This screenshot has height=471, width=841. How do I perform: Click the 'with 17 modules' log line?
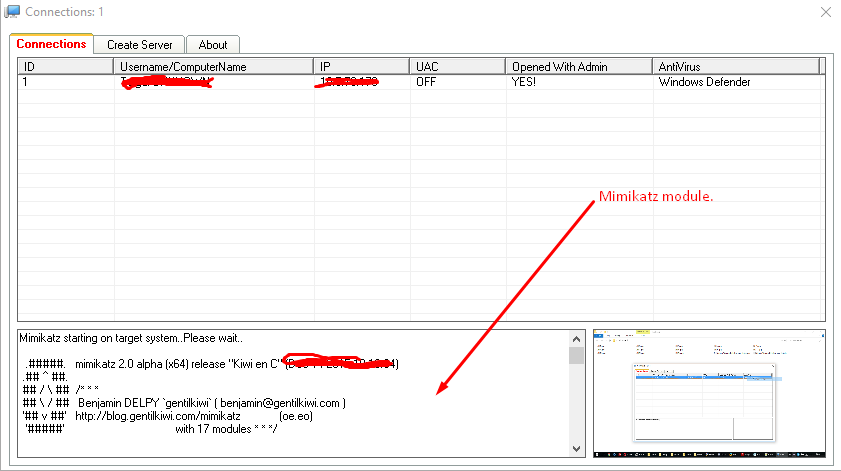point(226,429)
